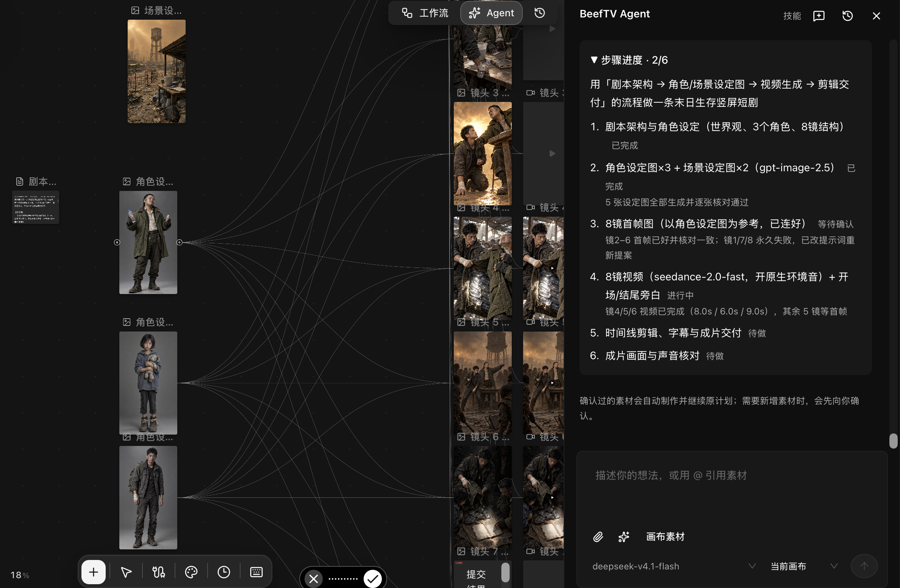Switch to the Agent tab
900x588 pixels.
pos(491,13)
